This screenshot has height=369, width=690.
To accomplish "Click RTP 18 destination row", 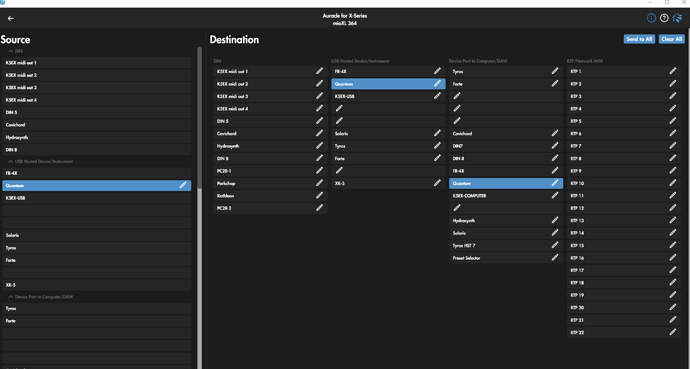I will coord(624,282).
